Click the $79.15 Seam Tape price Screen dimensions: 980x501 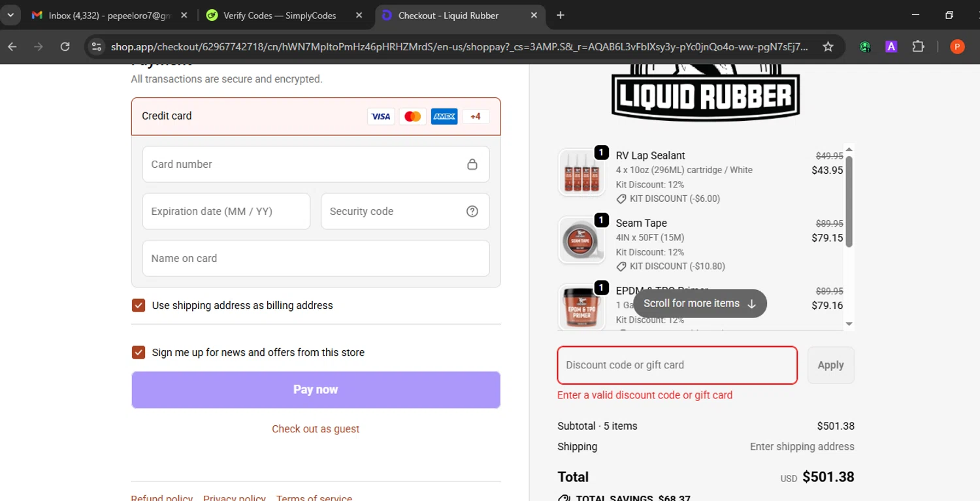[x=827, y=238]
